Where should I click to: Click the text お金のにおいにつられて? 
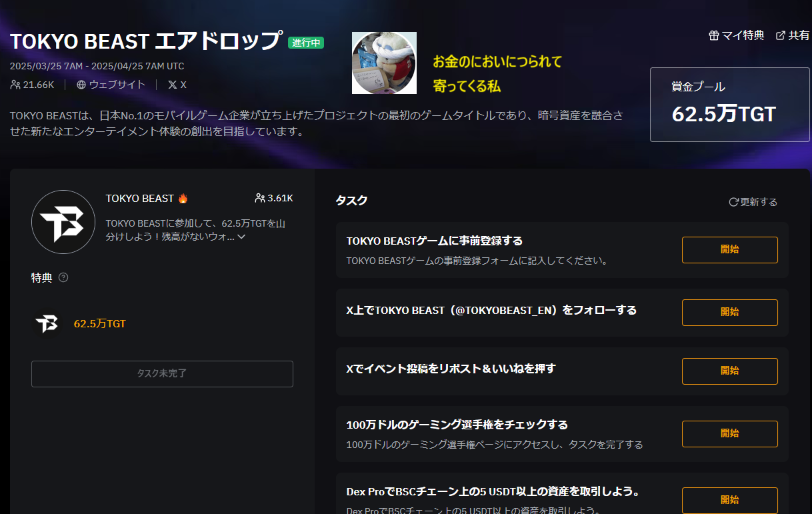[x=497, y=63]
